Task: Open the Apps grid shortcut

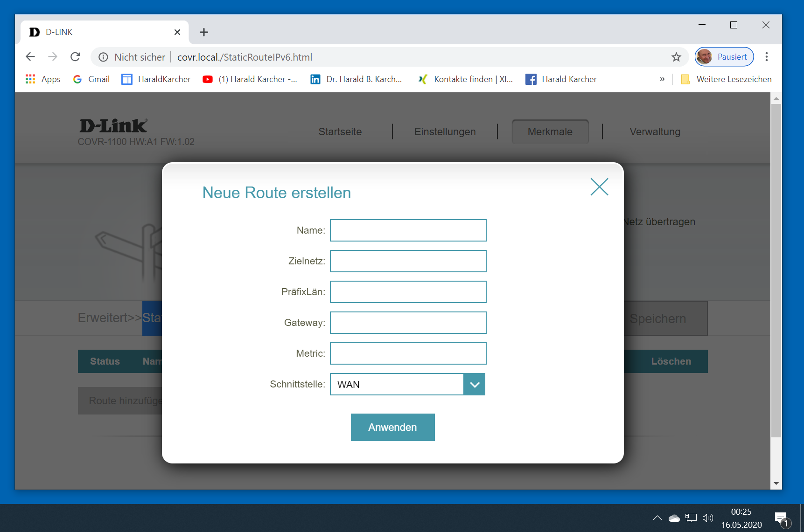Action: coord(43,79)
